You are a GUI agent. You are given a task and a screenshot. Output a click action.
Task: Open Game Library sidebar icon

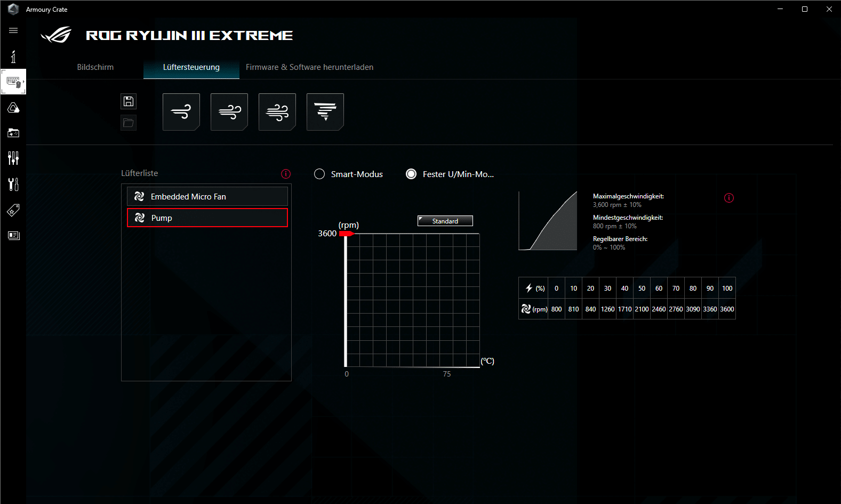click(13, 133)
